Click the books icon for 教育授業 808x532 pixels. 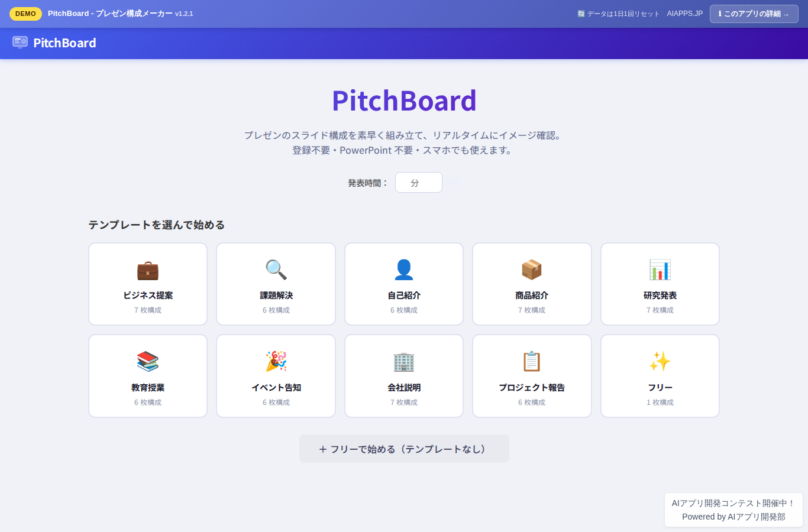[148, 361]
